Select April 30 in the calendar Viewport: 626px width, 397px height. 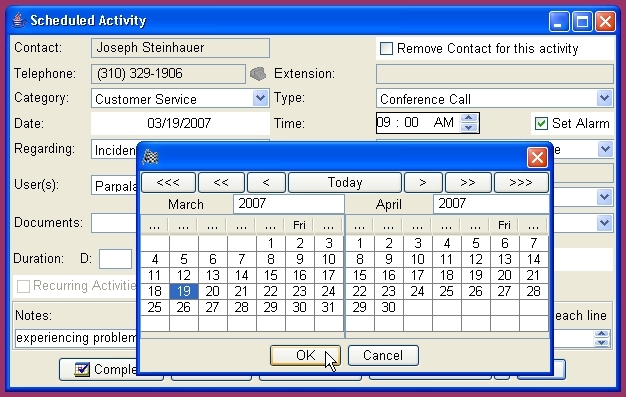click(x=388, y=307)
